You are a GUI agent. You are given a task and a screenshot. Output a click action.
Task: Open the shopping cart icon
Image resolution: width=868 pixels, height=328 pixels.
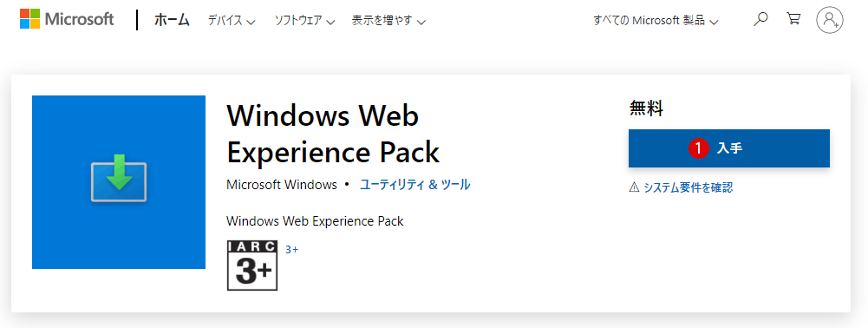(793, 19)
